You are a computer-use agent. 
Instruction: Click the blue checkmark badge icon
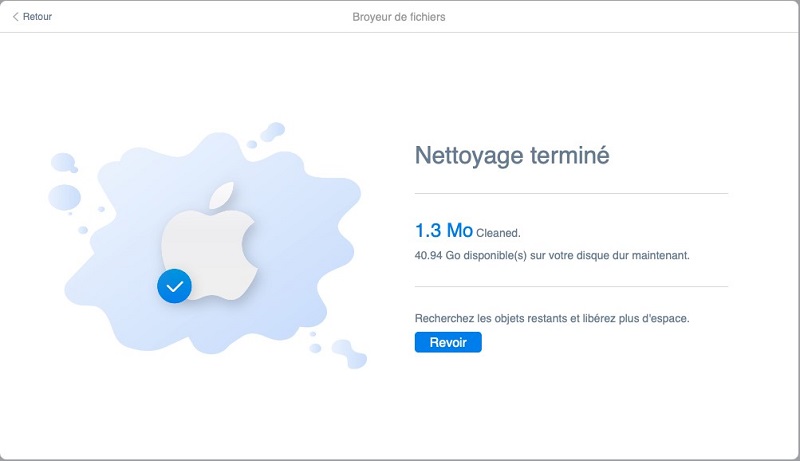[x=174, y=286]
